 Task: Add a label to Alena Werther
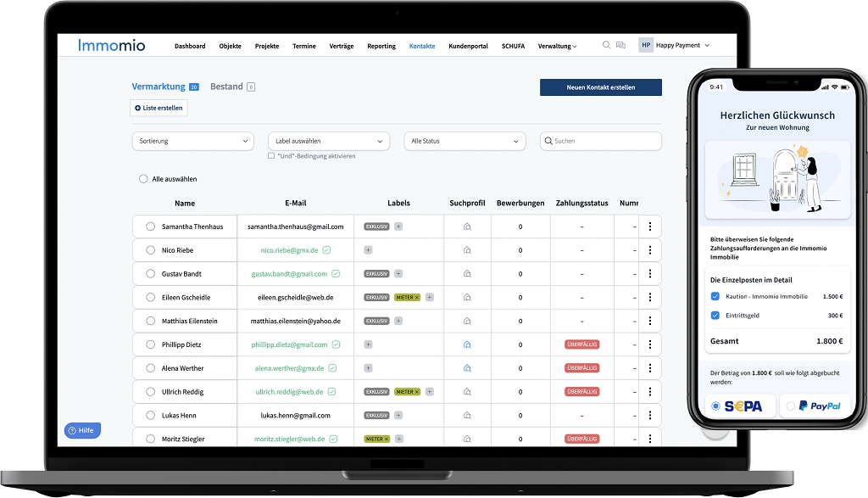pos(368,368)
